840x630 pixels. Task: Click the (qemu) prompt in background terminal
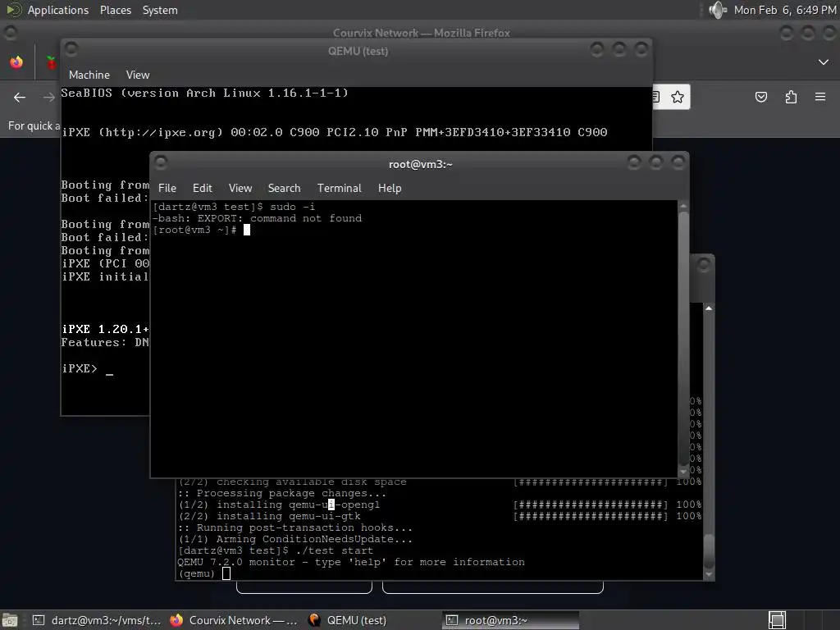(197, 573)
